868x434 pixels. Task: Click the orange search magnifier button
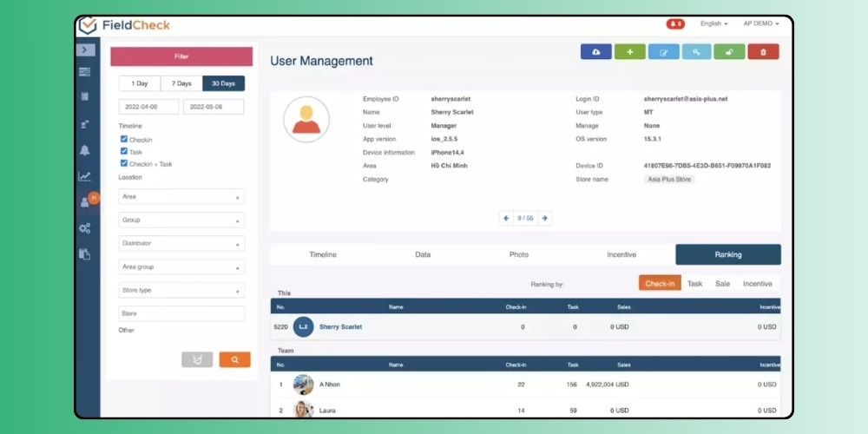pyautogui.click(x=234, y=359)
